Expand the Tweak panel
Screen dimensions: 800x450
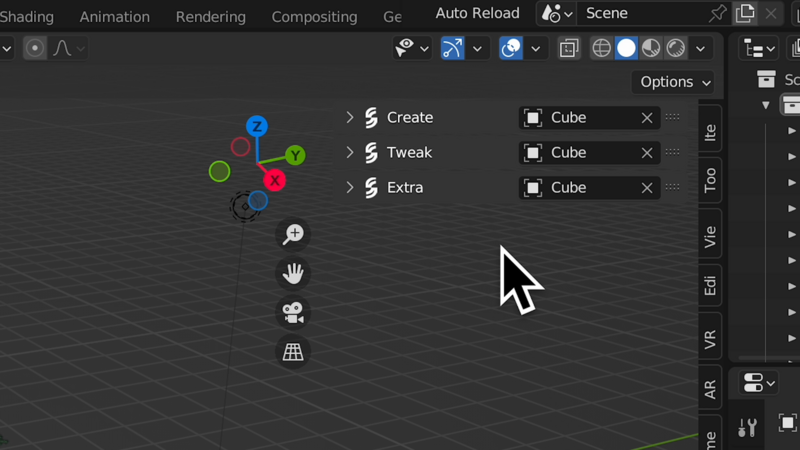349,152
